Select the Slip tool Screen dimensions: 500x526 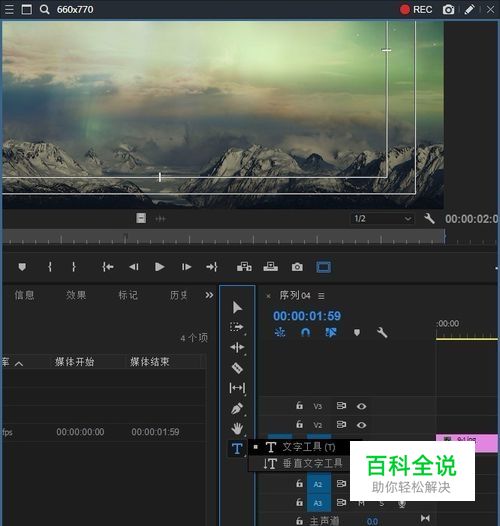coord(237,388)
